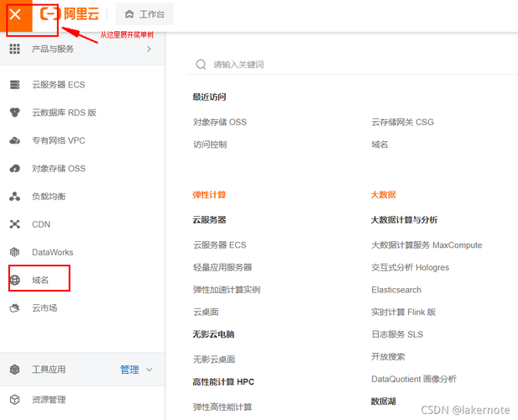This screenshot has height=420, width=518.
Task: Open 云市场 in the sidebar
Action: click(44, 308)
